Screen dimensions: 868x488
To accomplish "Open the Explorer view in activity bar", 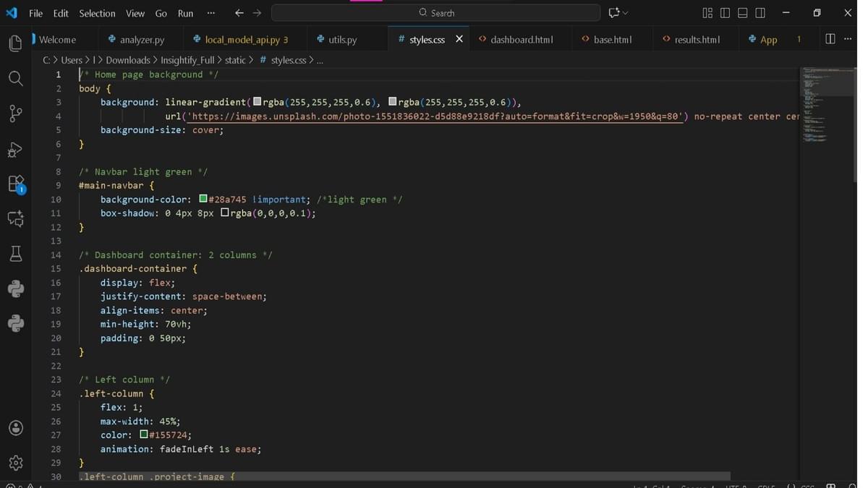I will click(x=15, y=43).
